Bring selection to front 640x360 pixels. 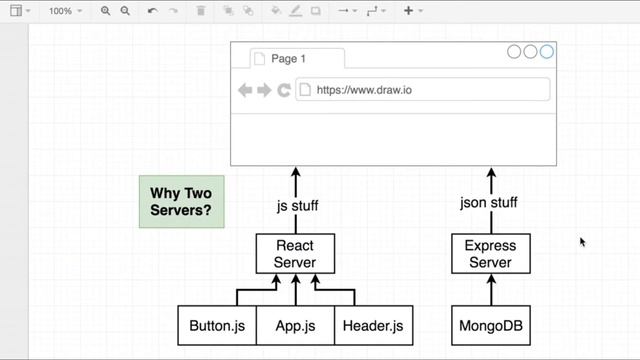tap(228, 11)
